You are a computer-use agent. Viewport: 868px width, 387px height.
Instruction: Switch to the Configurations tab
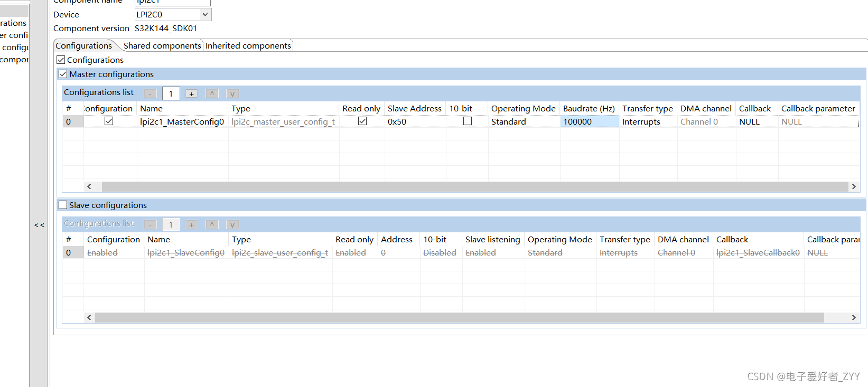[83, 45]
